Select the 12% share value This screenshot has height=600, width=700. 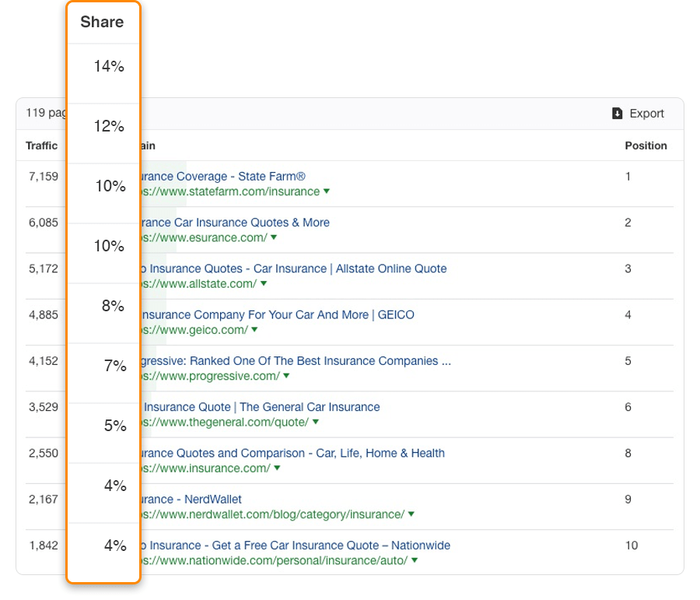(109, 126)
